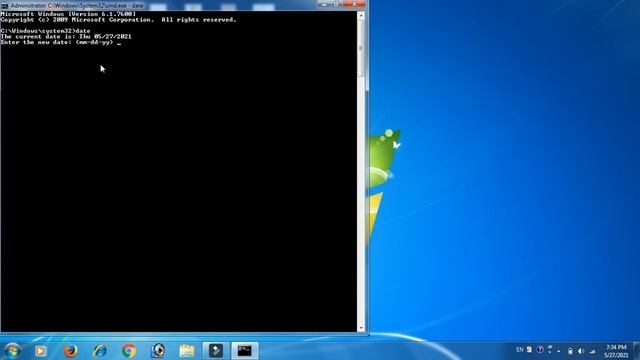Launch Google Chrome from the taskbar

[x=129, y=351]
